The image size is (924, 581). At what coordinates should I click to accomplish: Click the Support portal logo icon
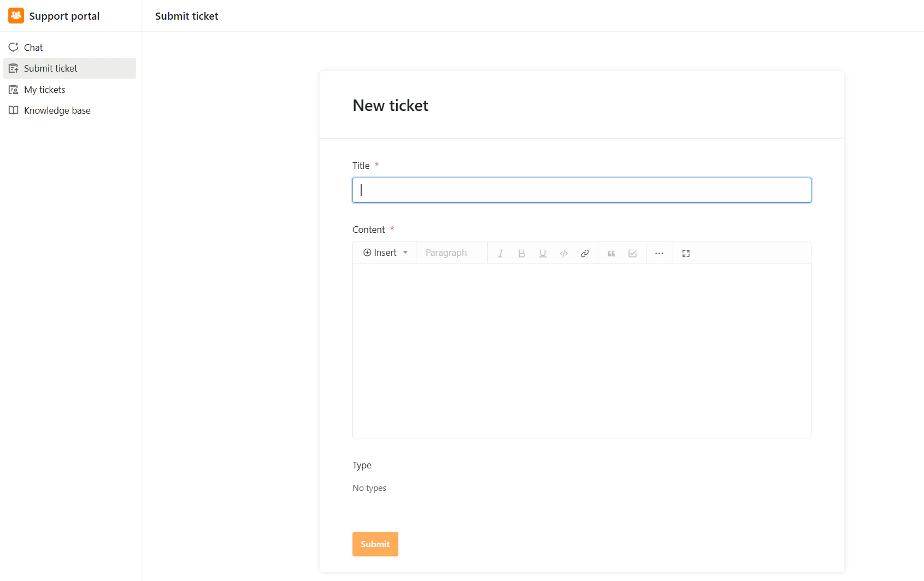coord(16,16)
